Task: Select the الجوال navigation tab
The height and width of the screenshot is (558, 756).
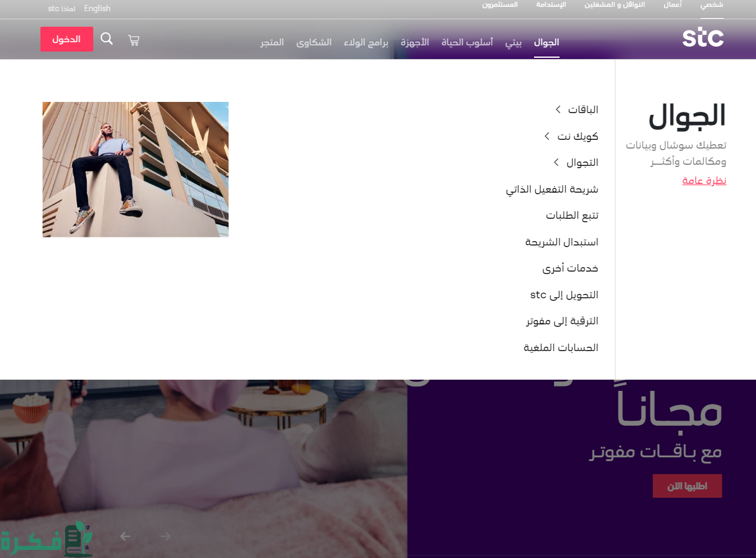Action: point(546,42)
